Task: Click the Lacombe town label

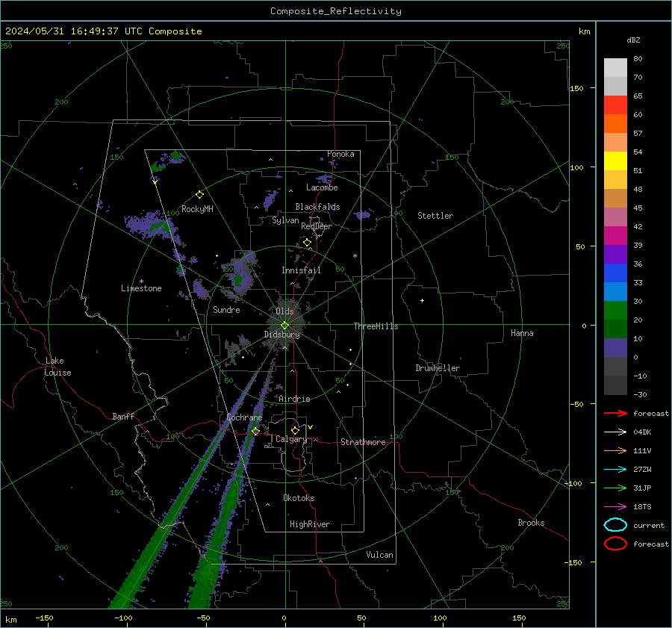Action: click(322, 187)
